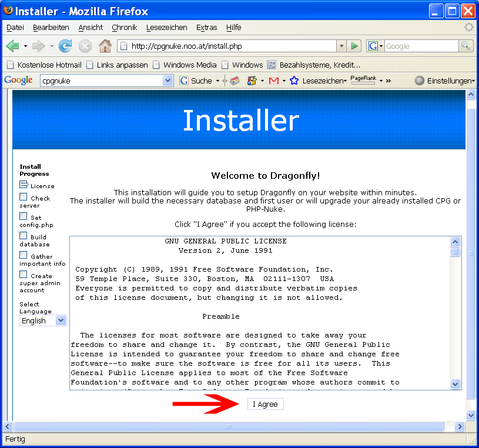The height and width of the screenshot is (448, 479).
Task: Open the Datei menu
Action: tap(15, 28)
